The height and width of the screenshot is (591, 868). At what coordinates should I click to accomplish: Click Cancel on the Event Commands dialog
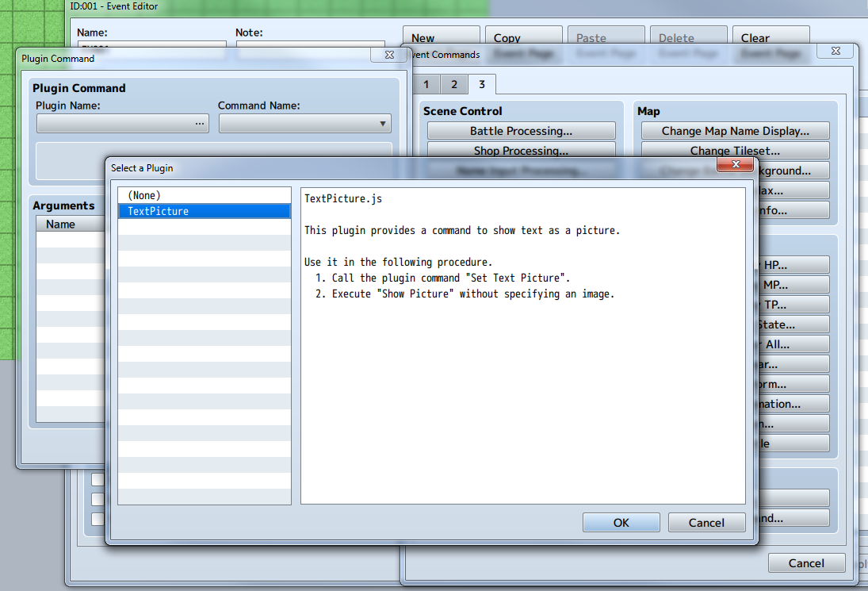[x=806, y=562]
